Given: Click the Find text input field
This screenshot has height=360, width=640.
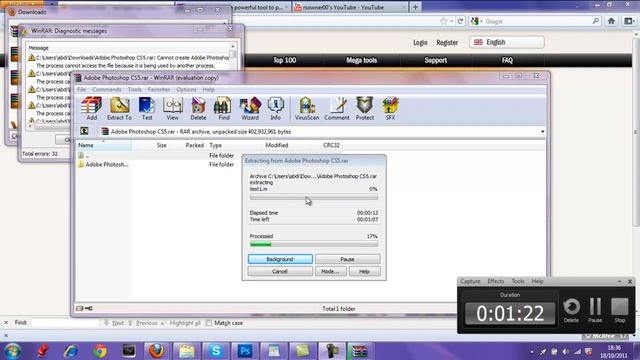Looking at the screenshot, I should pyautogui.click(x=65, y=323).
